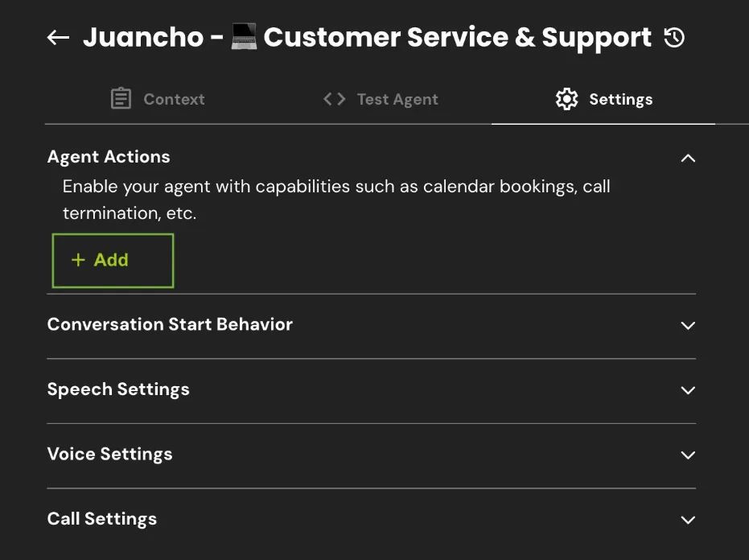Click the back arrow beside Juancho

[58, 38]
